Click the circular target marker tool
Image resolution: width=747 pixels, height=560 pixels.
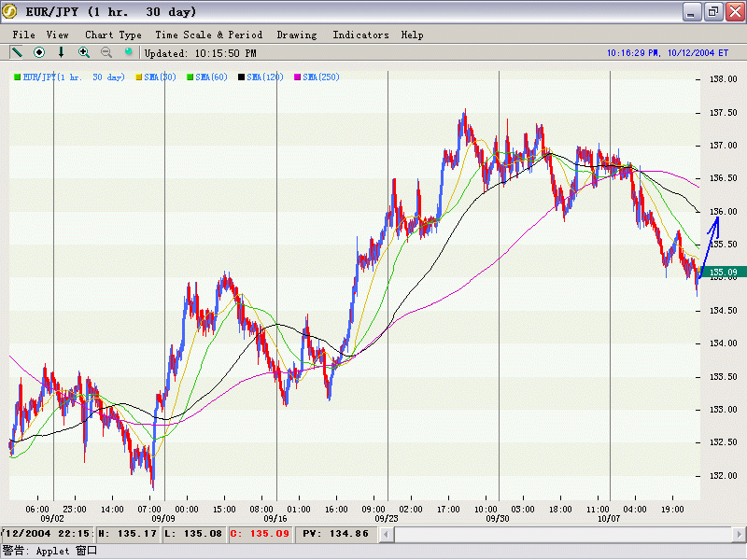(x=39, y=53)
